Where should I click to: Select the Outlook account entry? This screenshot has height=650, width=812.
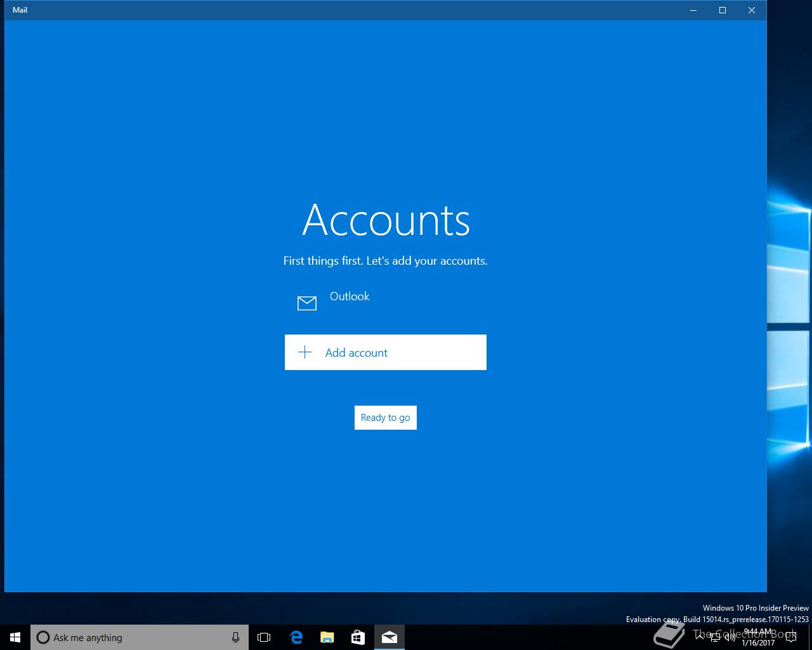385,303
